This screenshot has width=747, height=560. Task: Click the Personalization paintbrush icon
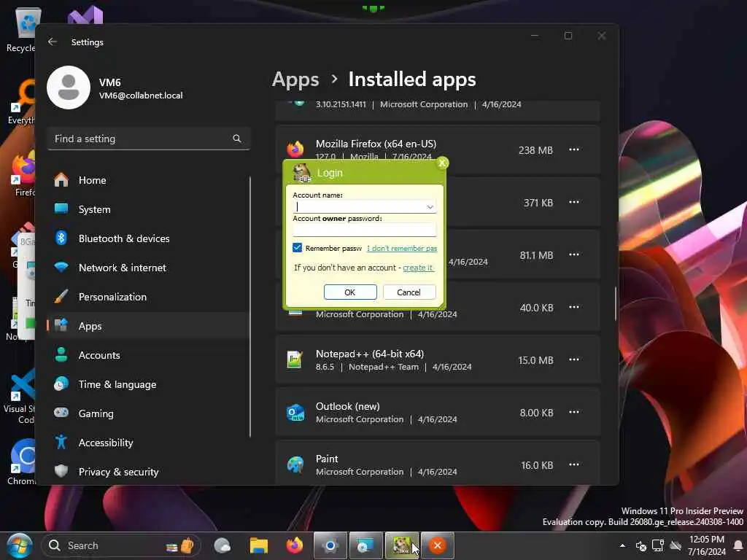[x=61, y=297]
